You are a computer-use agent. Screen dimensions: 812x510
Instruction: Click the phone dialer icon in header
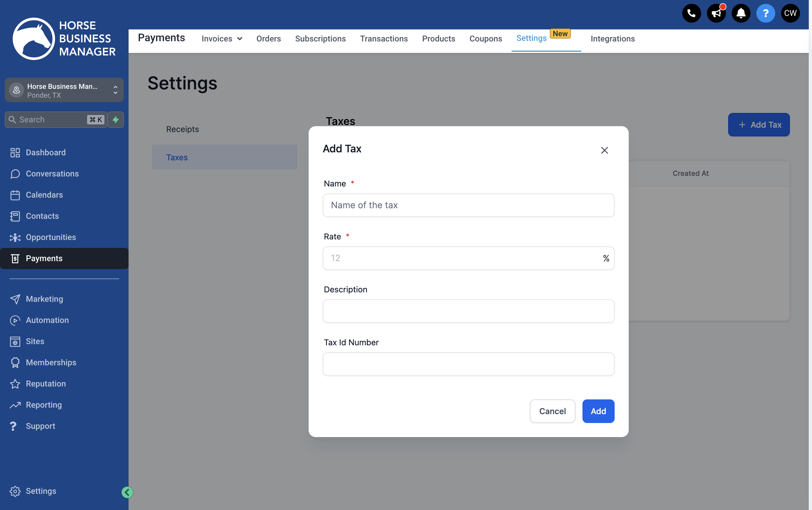click(691, 14)
